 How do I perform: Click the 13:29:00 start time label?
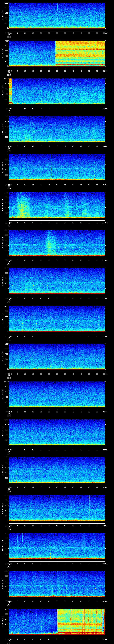point(9,33)
